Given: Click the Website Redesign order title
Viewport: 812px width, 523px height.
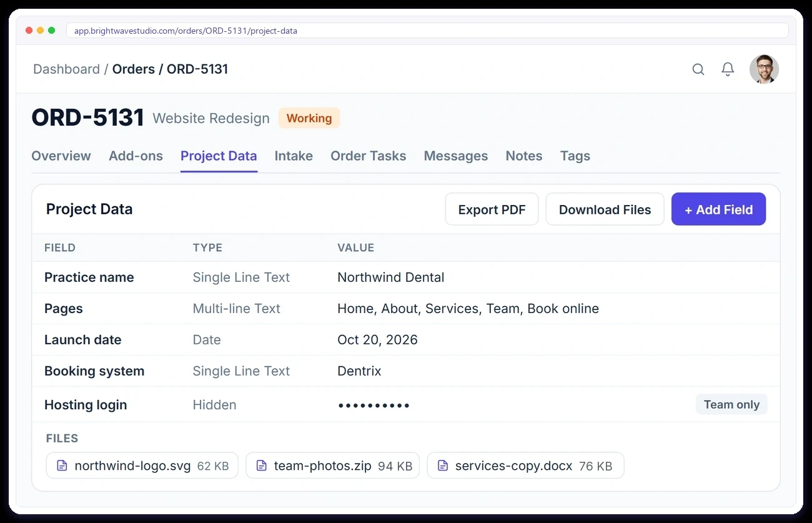Looking at the screenshot, I should [x=211, y=118].
